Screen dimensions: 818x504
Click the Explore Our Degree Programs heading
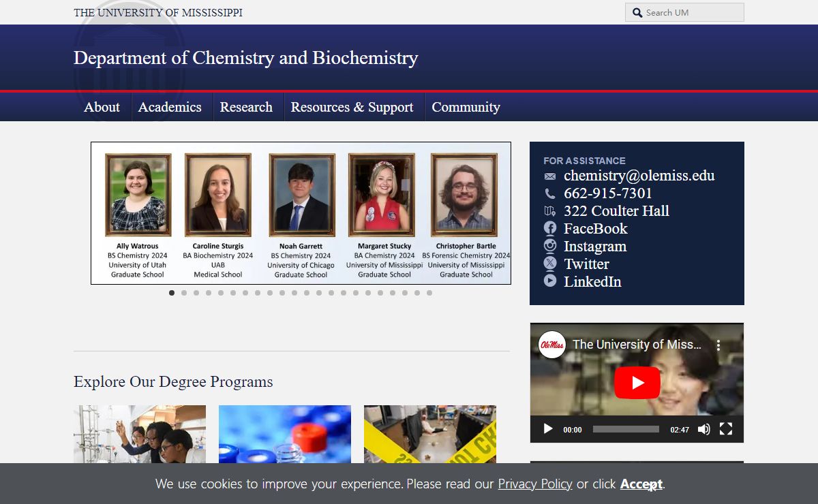[x=173, y=381]
